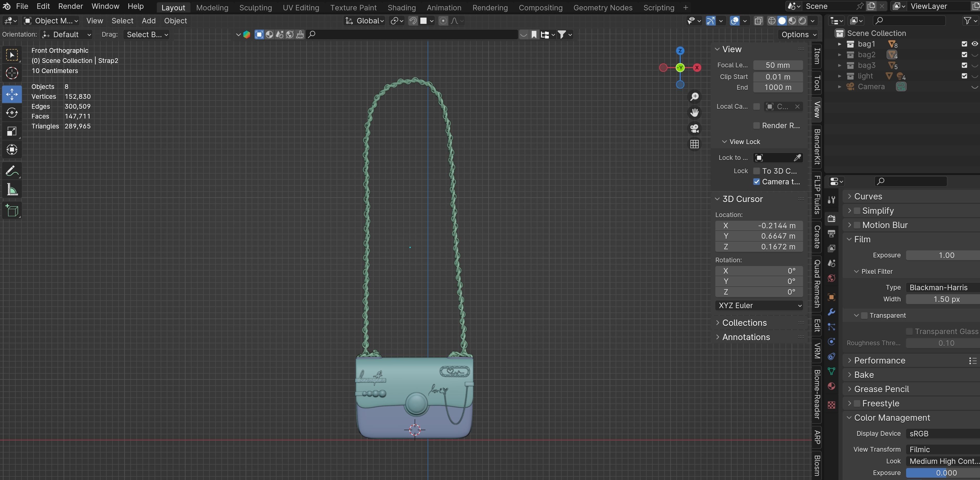Enable the Freestyle checkbox

857,403
